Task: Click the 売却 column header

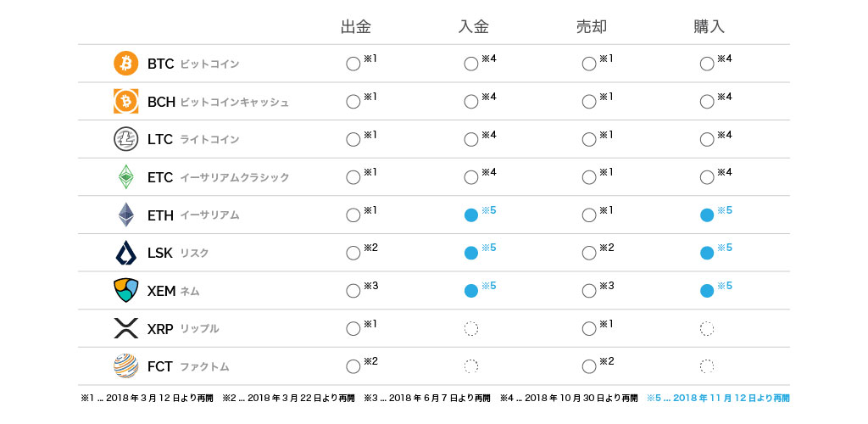Action: (591, 27)
